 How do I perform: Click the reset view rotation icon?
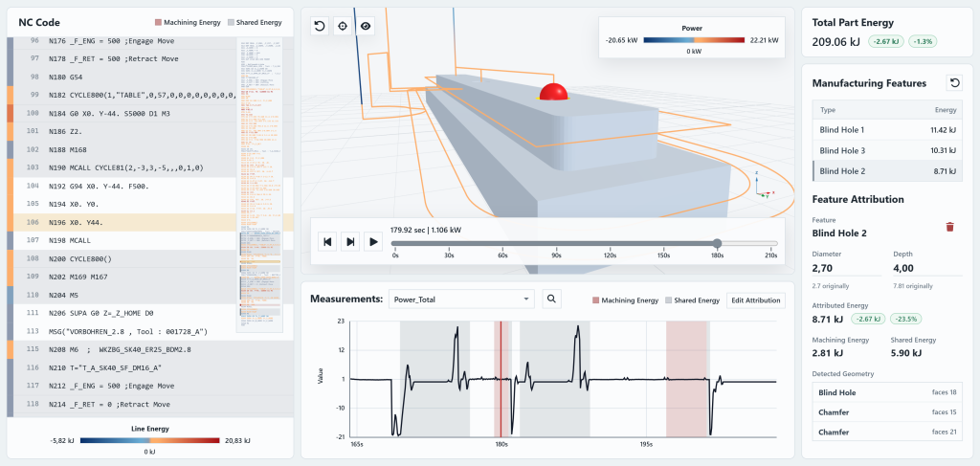(320, 26)
